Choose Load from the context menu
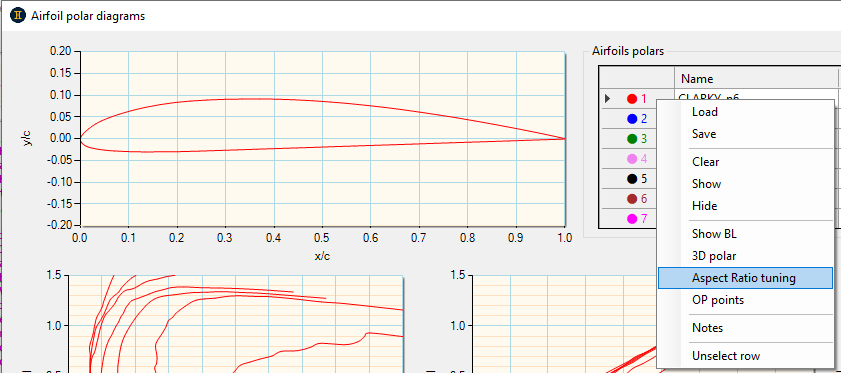Viewport: 841px width, 373px height. (x=746, y=112)
